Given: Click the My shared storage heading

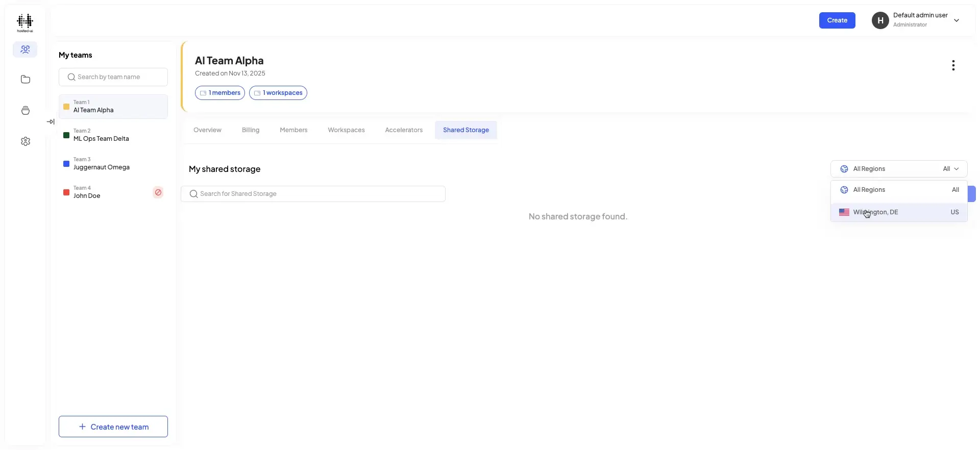Looking at the screenshot, I should point(225,169).
